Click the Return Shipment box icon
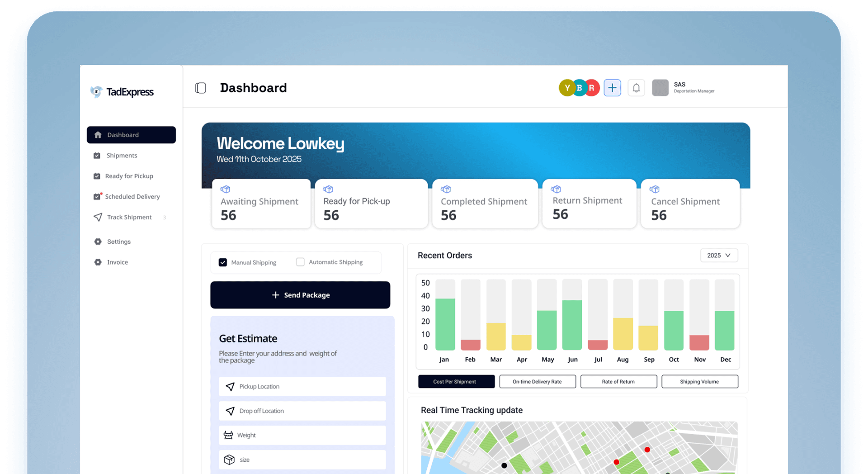 pos(556,189)
